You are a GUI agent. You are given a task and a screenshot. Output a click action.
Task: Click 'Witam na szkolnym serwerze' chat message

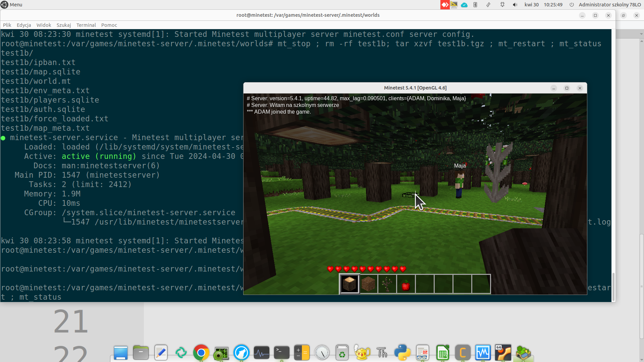[x=304, y=105]
